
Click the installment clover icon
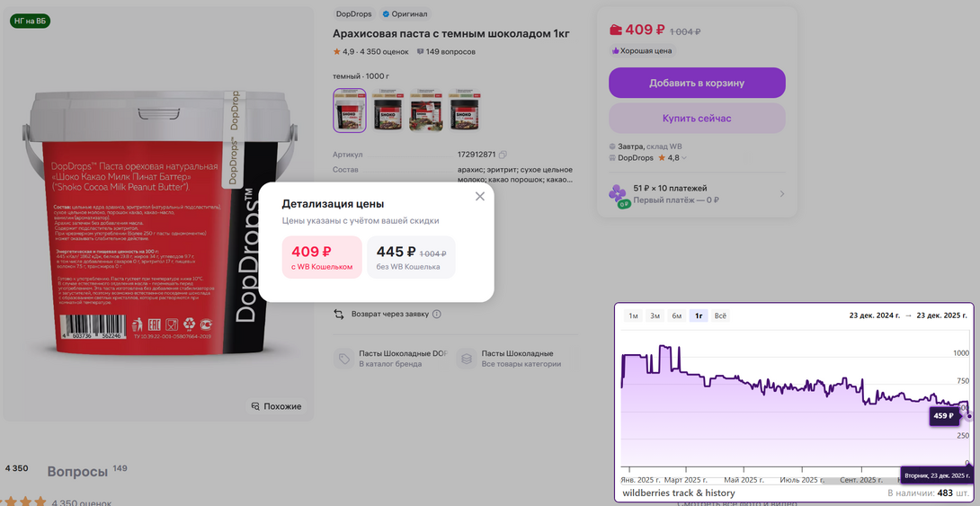(x=617, y=194)
